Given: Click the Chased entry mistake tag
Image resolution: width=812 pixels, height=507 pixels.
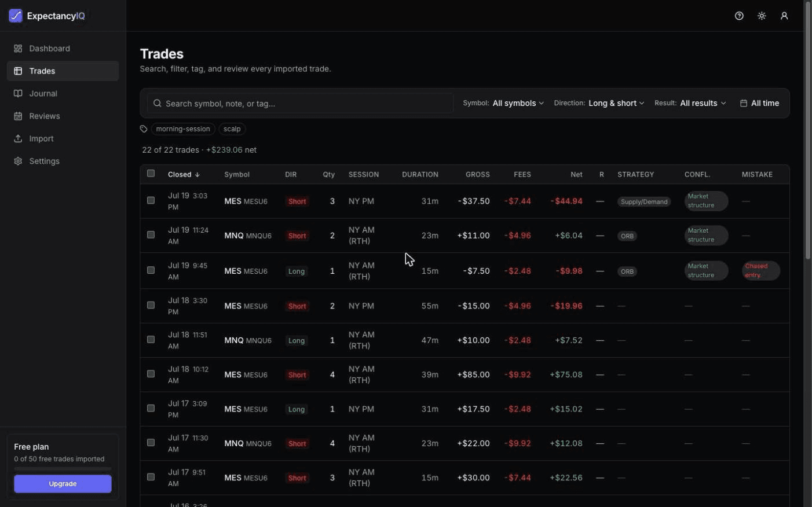Looking at the screenshot, I should click(x=760, y=271).
